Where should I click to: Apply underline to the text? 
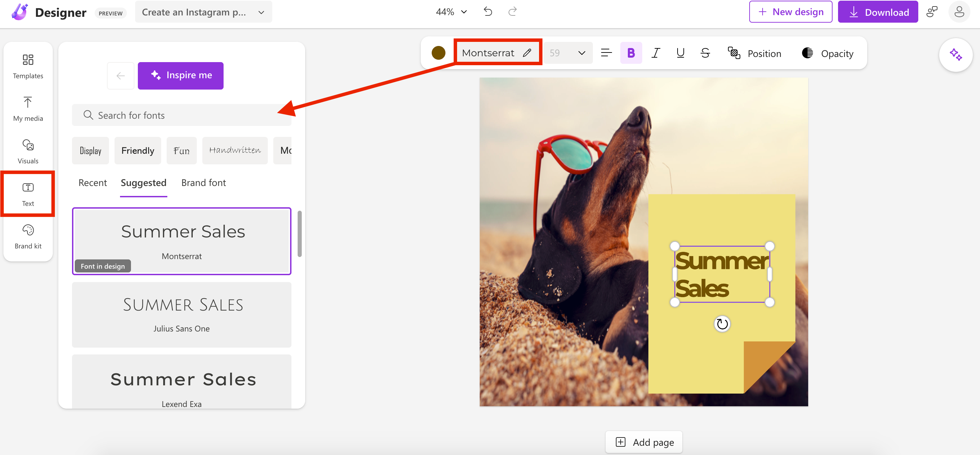point(680,53)
